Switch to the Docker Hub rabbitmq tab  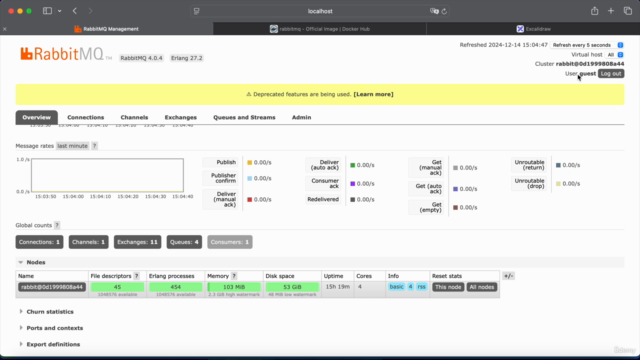point(320,29)
